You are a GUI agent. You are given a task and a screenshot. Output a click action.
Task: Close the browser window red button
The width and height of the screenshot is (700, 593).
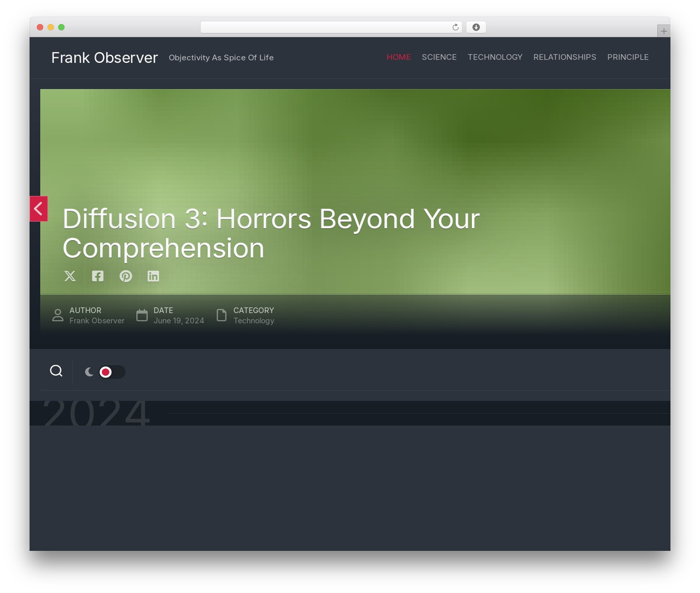[40, 27]
